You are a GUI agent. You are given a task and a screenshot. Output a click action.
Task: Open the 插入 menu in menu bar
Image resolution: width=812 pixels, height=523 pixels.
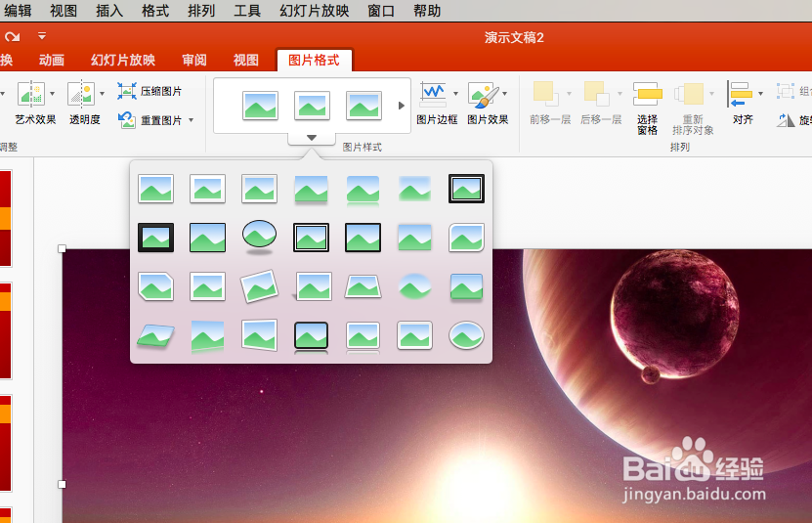coord(109,11)
